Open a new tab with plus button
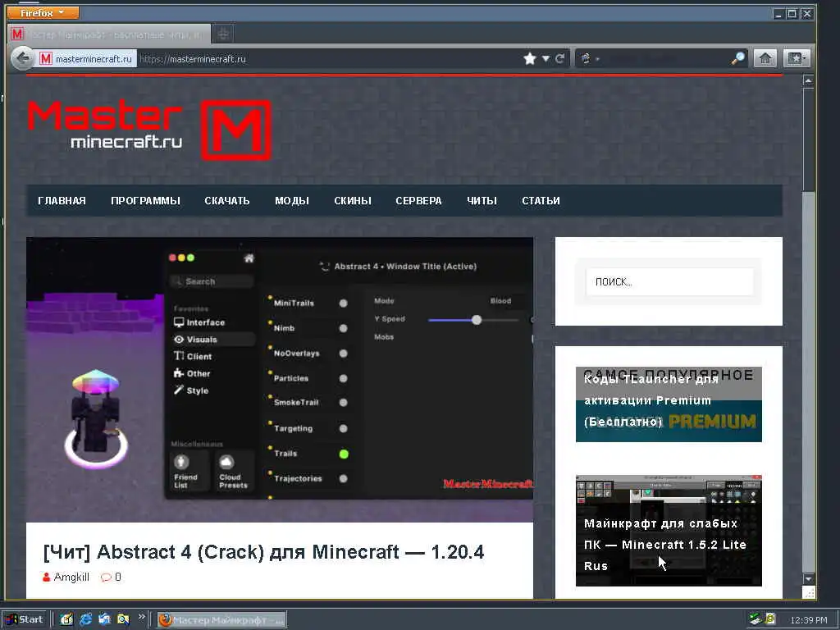Screen dimensions: 840x630 (x=223, y=34)
